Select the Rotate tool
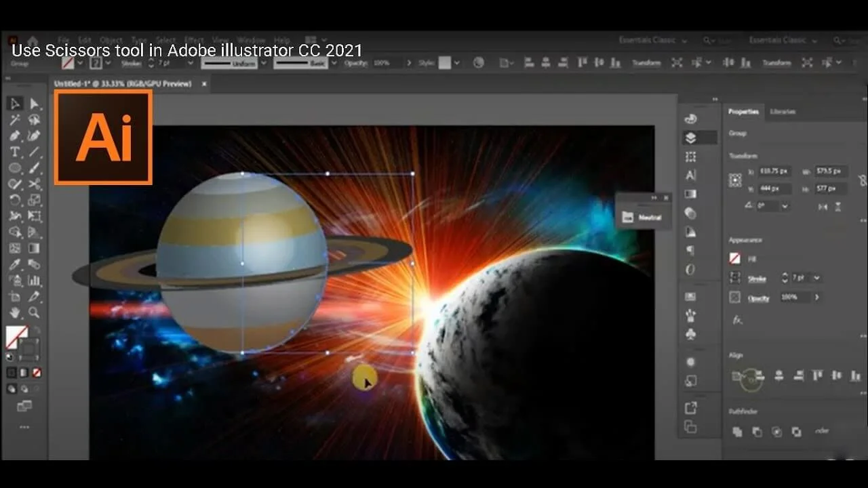 (15, 201)
